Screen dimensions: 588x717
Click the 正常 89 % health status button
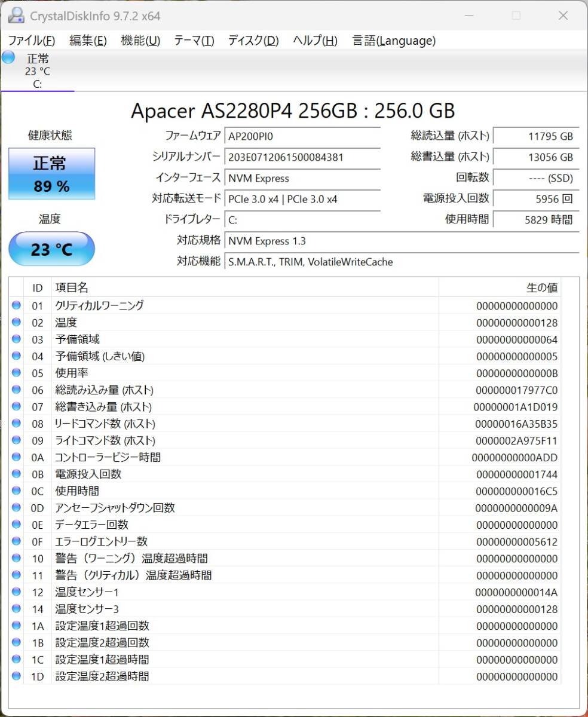51,174
